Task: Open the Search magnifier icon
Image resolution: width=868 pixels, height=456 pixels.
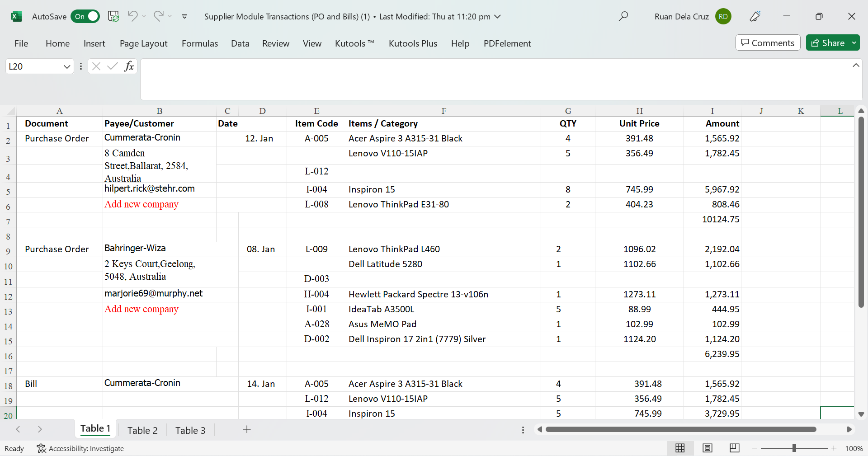Action: pos(623,16)
